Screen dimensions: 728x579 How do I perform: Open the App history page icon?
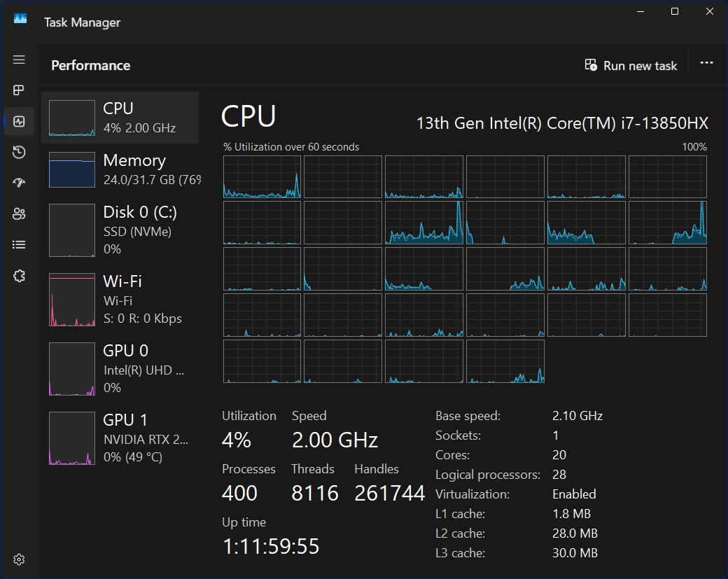19,152
